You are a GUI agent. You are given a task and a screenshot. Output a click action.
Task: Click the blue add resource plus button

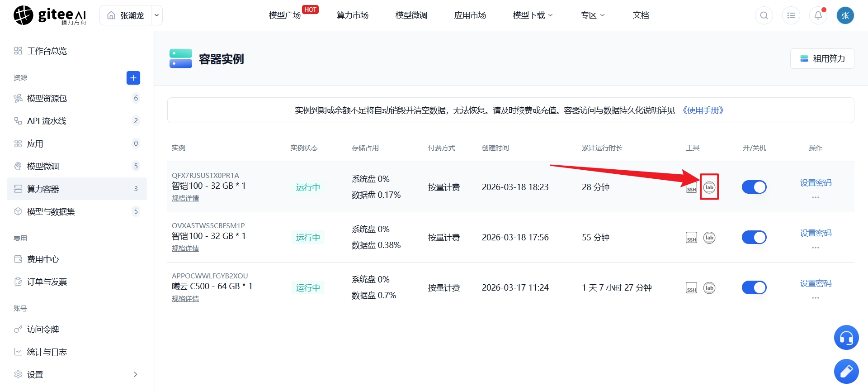(x=133, y=78)
